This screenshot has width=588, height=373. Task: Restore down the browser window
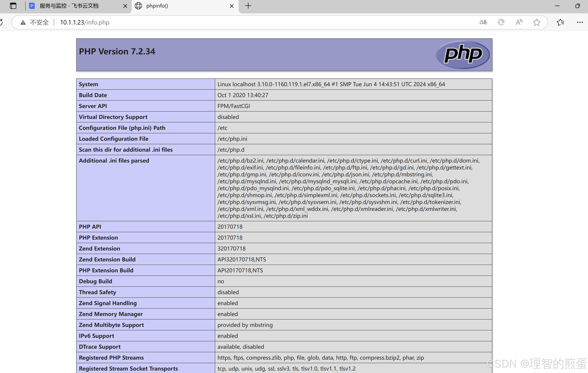tap(577, 6)
